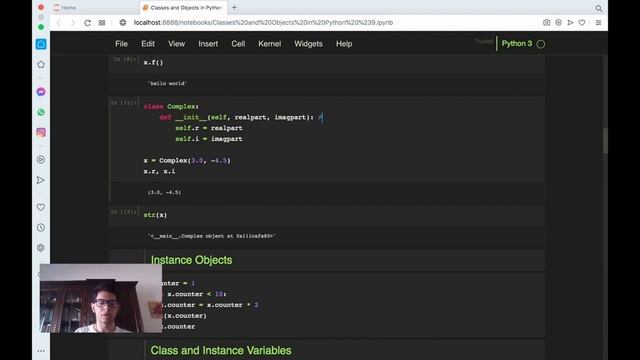The image size is (640, 360).
Task: Send page to My Flow from address bar
Action: pos(570,23)
